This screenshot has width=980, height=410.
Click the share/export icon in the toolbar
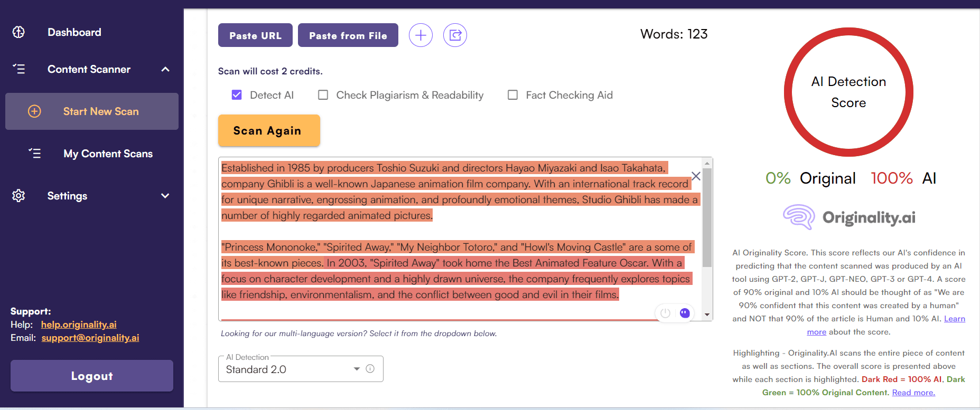tap(455, 35)
